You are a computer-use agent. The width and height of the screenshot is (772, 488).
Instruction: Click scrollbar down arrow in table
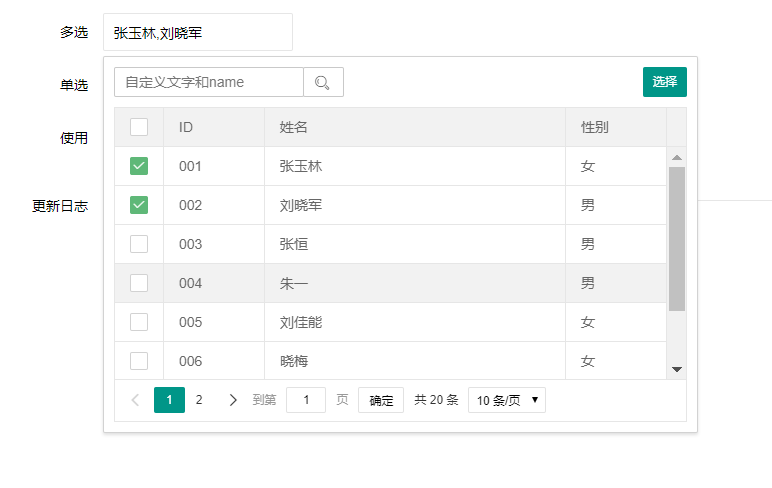[676, 369]
